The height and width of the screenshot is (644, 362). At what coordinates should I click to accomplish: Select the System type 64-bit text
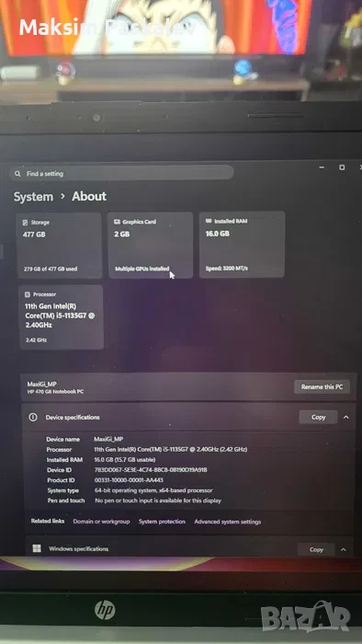click(153, 490)
